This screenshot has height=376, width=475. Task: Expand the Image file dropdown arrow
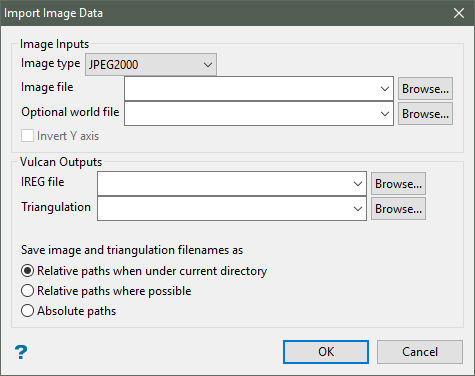(385, 89)
